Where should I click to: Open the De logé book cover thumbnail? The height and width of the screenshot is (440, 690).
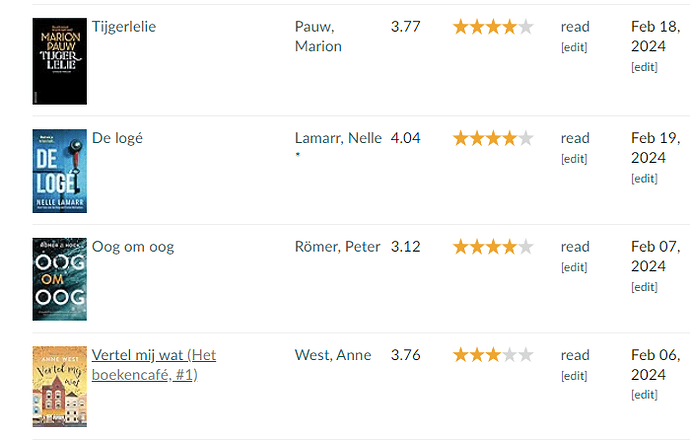click(60, 171)
